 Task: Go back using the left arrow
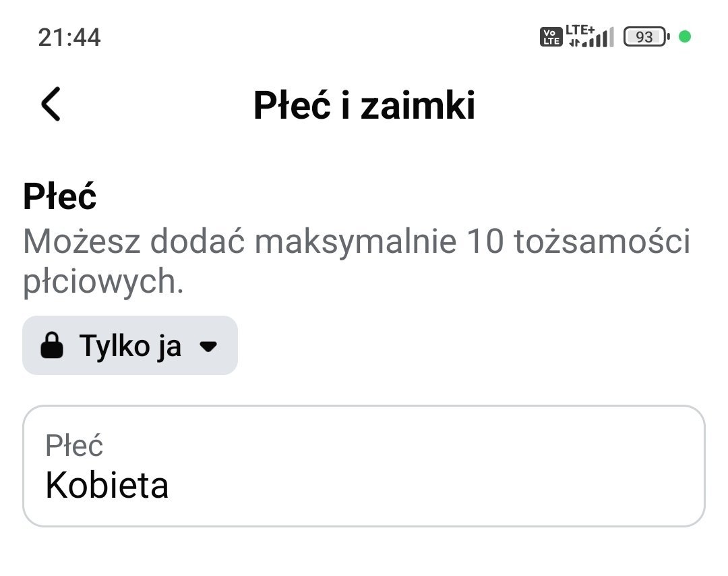point(51,105)
